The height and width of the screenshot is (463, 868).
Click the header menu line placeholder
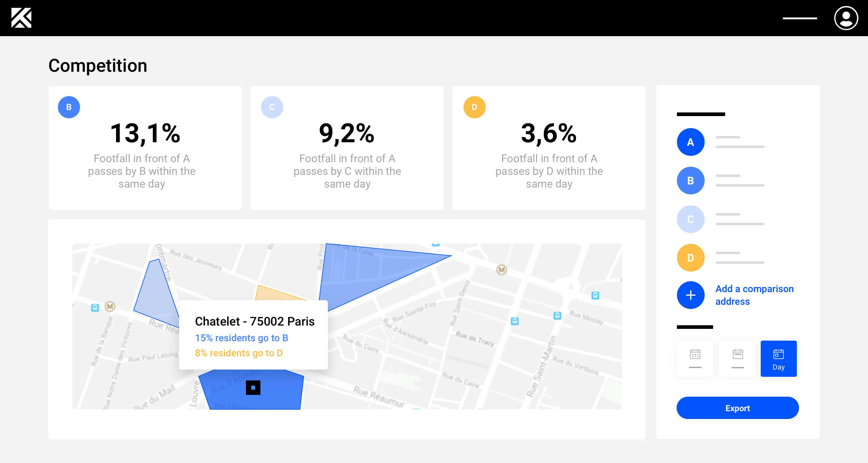coord(800,18)
